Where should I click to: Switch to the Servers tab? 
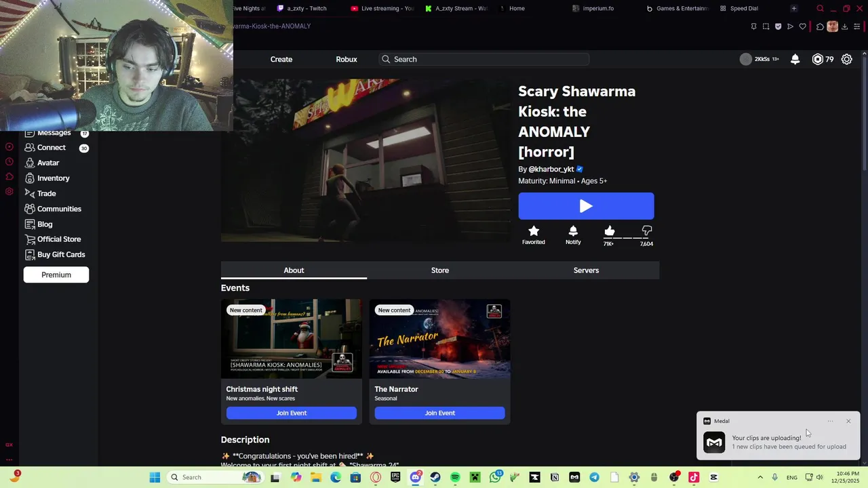click(586, 270)
